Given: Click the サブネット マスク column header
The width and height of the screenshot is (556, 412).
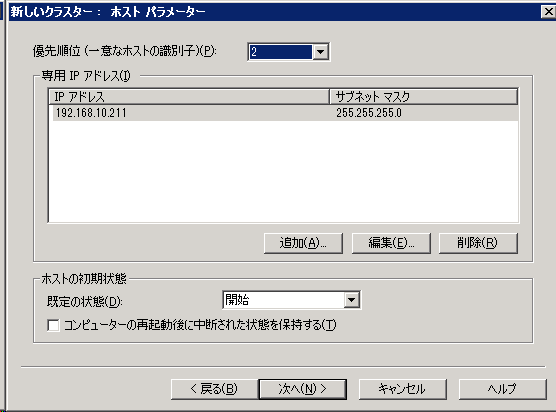Looking at the screenshot, I should 423,96.
